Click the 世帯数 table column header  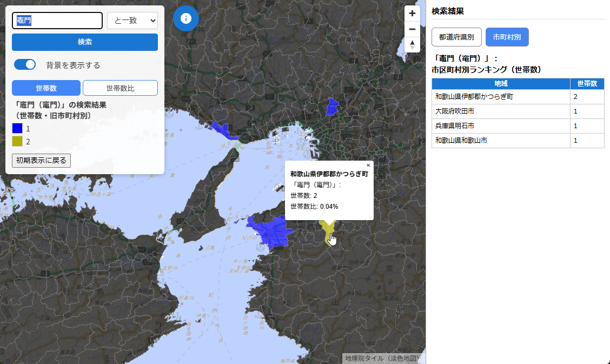click(x=587, y=84)
